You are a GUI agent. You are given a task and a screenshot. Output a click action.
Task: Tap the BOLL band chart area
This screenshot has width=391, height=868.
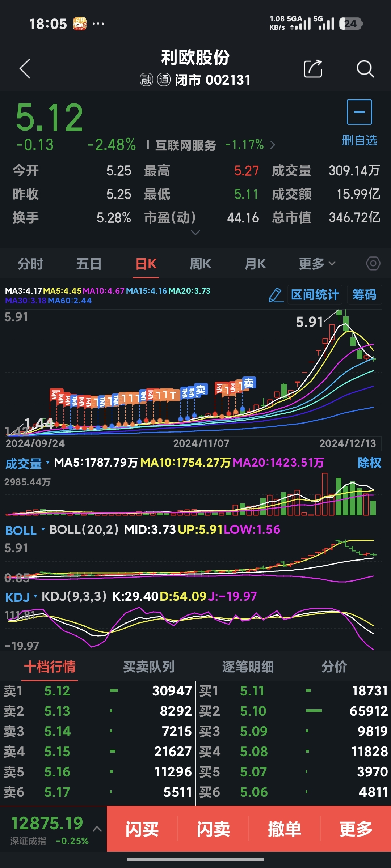[193, 561]
